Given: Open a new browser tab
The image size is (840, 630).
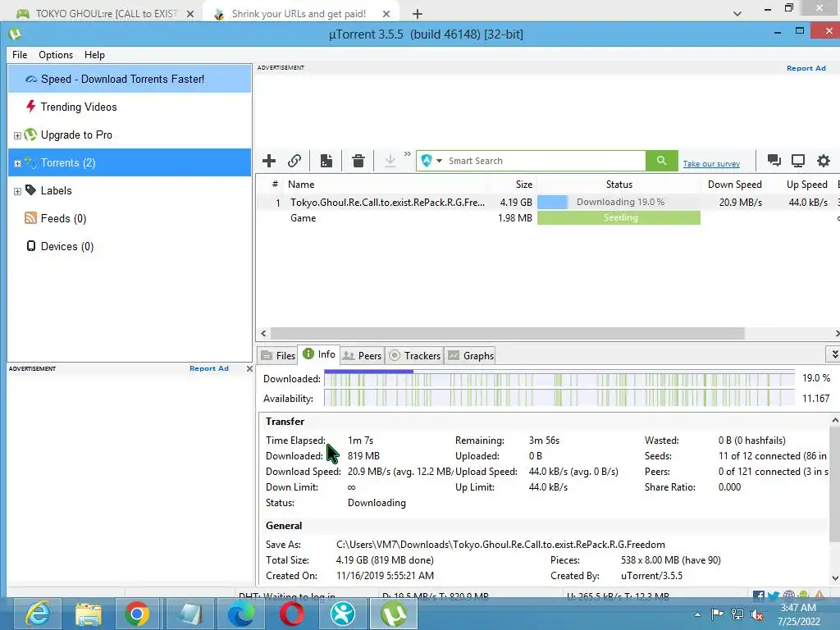Looking at the screenshot, I should (x=418, y=14).
